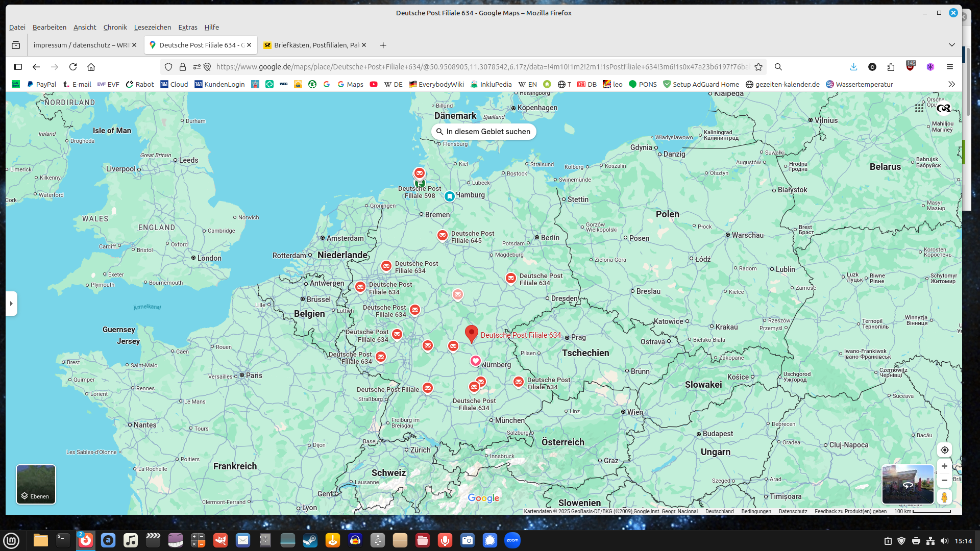Open the Rabot bookmark

(140, 84)
